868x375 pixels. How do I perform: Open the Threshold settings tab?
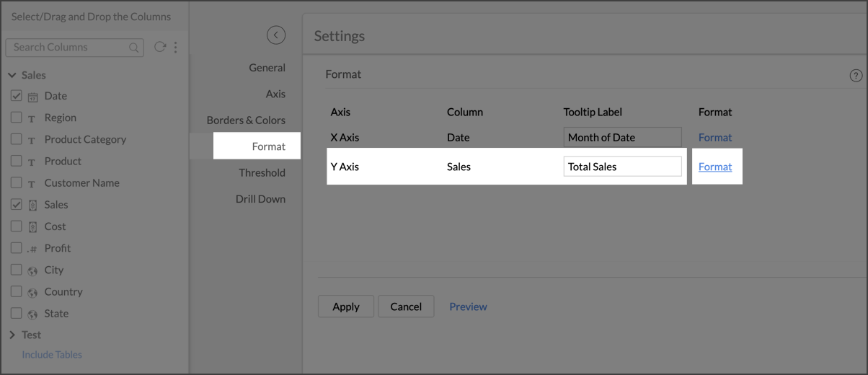[262, 172]
